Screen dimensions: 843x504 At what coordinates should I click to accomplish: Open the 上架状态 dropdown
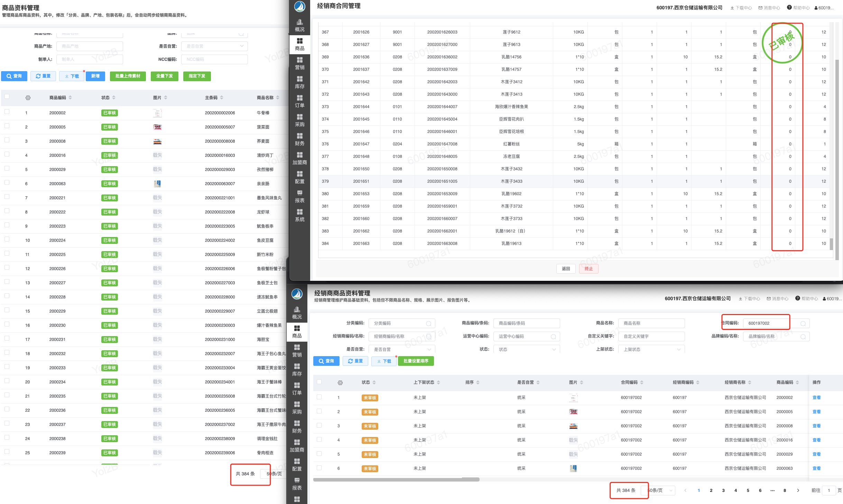coord(651,349)
